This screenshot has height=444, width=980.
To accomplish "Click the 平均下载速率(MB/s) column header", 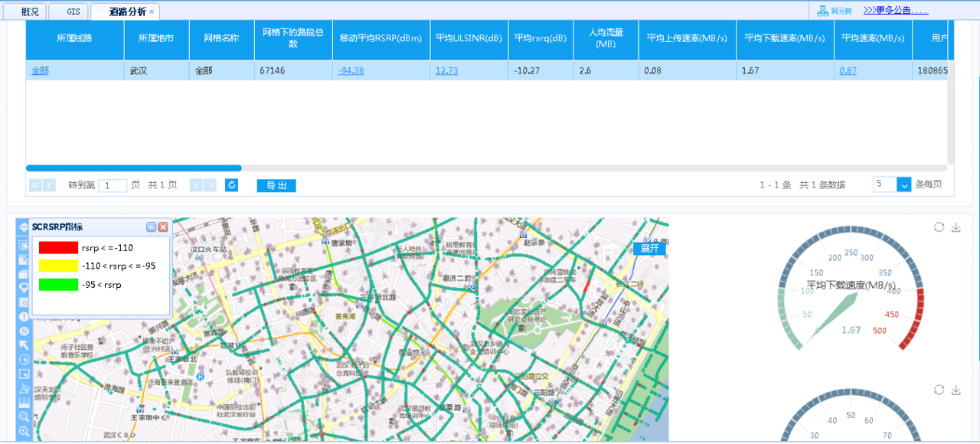I will tap(785, 38).
